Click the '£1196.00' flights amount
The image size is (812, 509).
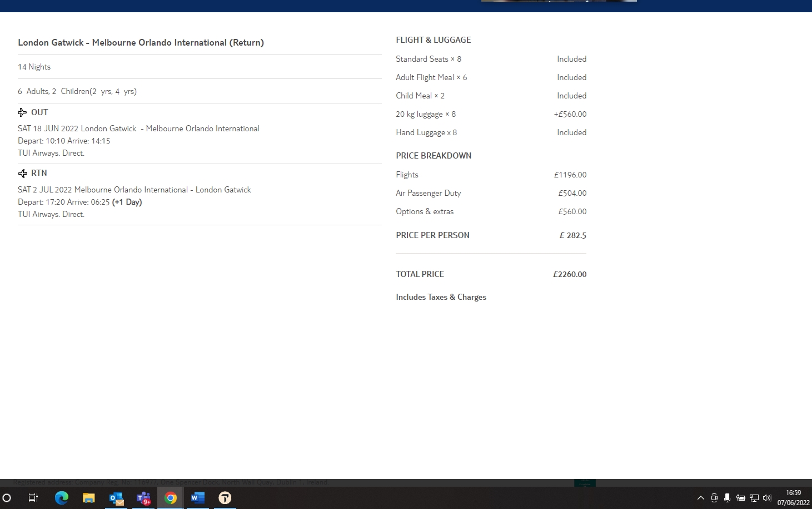coord(570,175)
